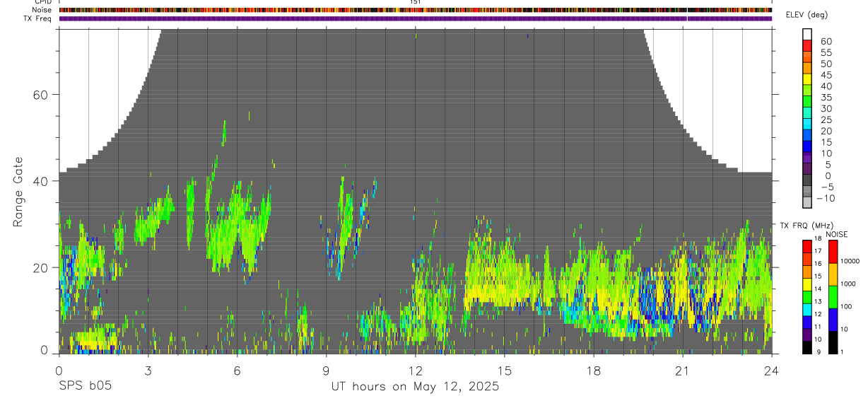Click x-axis tick label '3'
The image size is (868, 401).
(x=148, y=370)
